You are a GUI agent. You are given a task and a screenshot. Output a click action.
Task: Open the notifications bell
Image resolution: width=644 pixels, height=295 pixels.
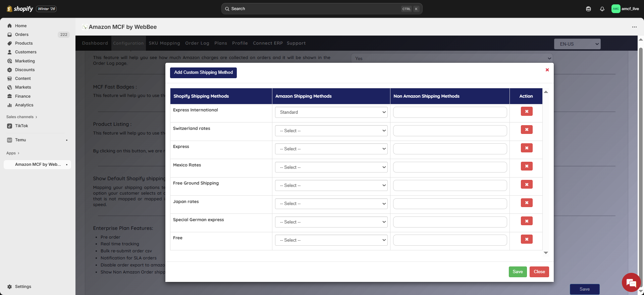(x=602, y=9)
